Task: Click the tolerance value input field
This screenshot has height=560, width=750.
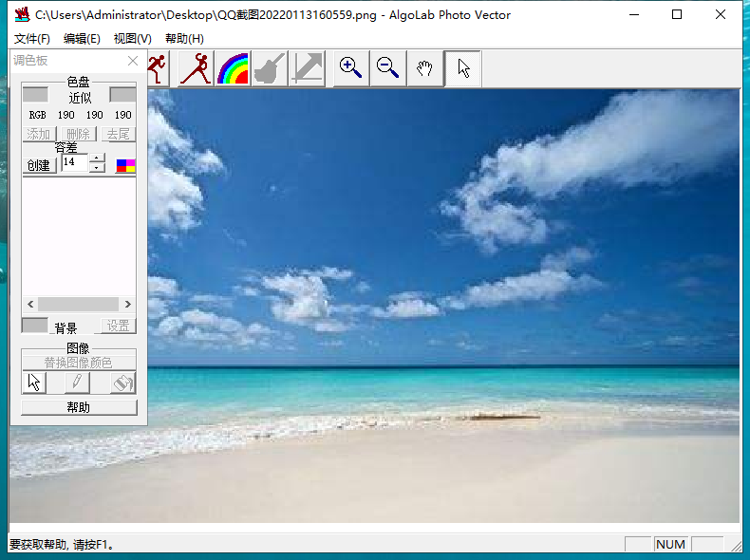Action: [73, 163]
